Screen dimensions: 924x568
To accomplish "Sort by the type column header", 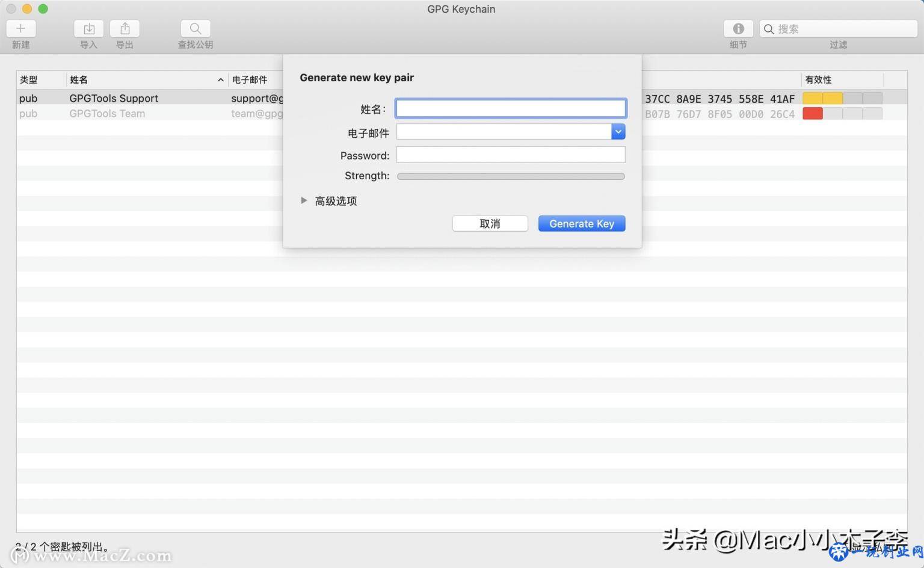I will [x=41, y=79].
